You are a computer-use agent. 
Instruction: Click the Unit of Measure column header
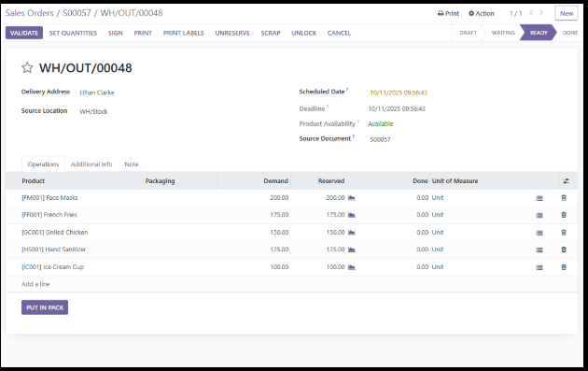(x=455, y=181)
